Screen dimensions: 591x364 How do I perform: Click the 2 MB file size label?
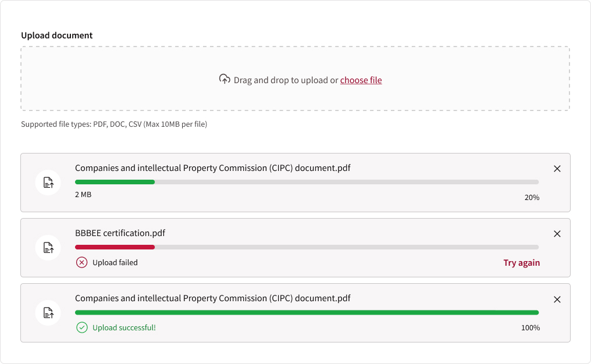tap(83, 195)
